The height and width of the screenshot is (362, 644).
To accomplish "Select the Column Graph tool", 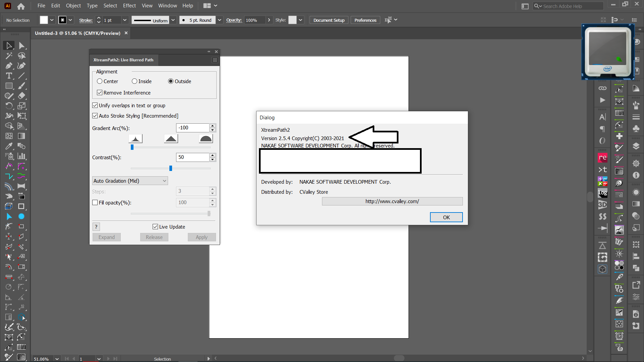I will [x=21, y=156].
